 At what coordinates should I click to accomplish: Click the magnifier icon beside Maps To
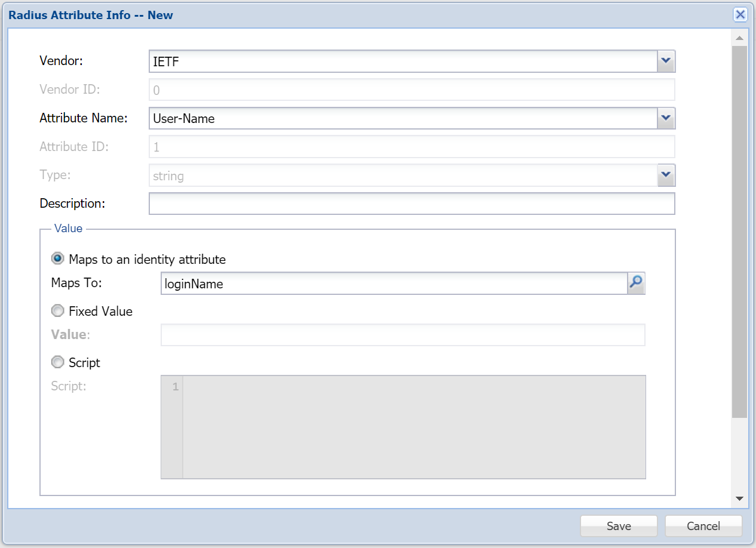pos(637,284)
